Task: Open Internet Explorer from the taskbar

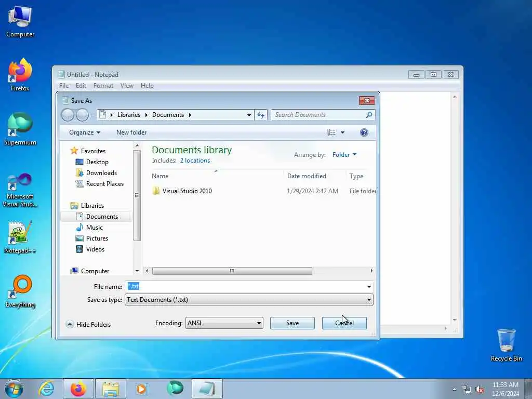Action: pyautogui.click(x=46, y=389)
